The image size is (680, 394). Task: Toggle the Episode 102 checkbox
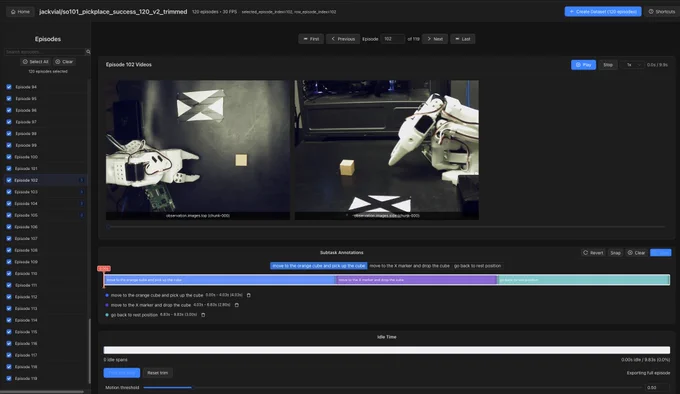(x=9, y=180)
